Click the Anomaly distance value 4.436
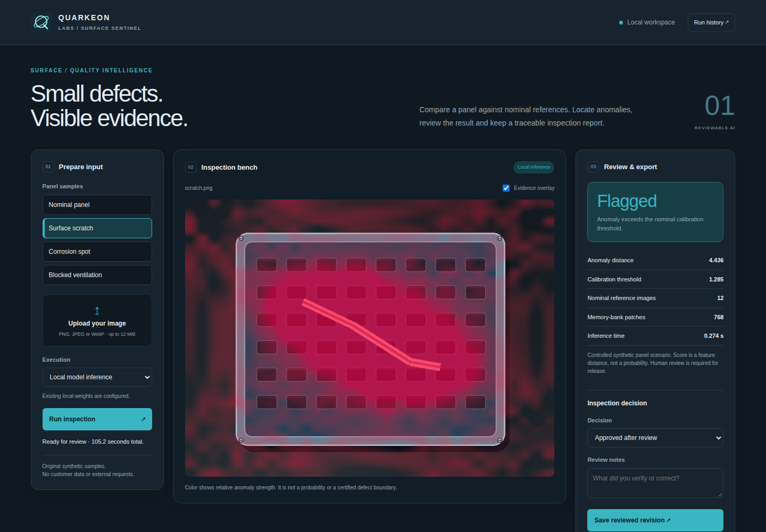 716,260
